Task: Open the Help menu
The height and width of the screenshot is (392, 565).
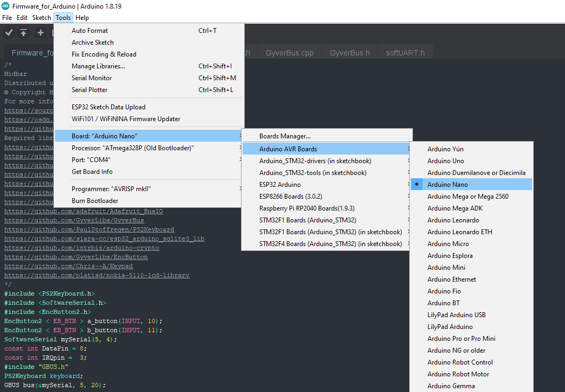Action: (x=82, y=18)
